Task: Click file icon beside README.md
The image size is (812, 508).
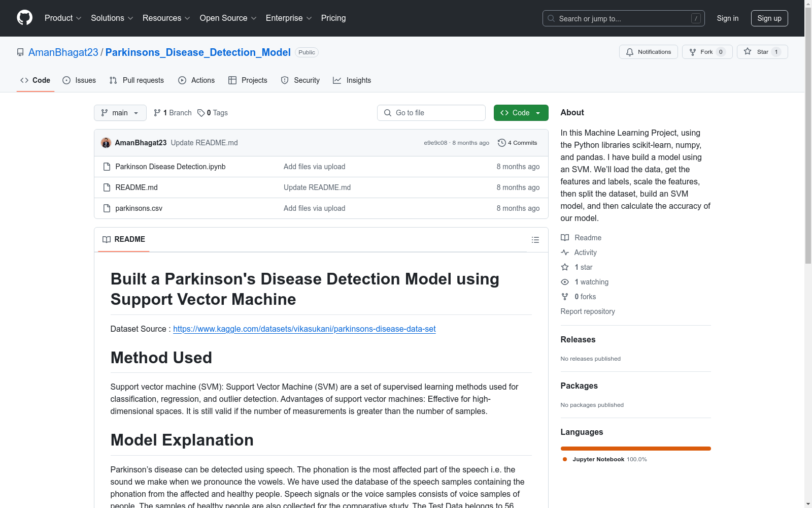Action: 107,187
